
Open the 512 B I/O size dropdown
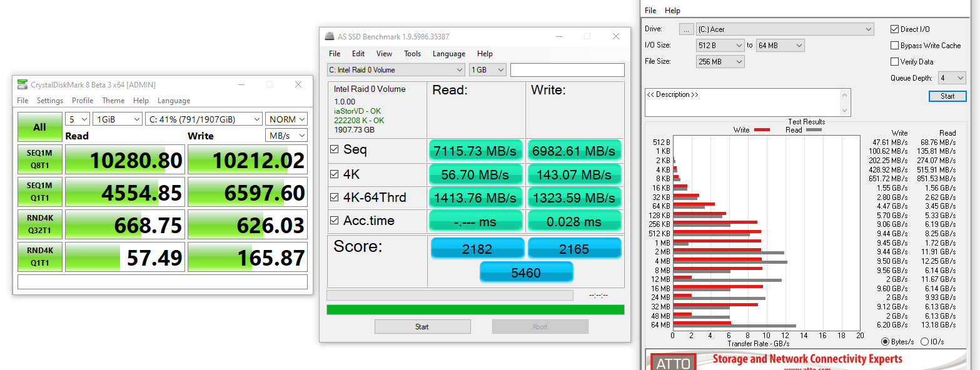[720, 46]
